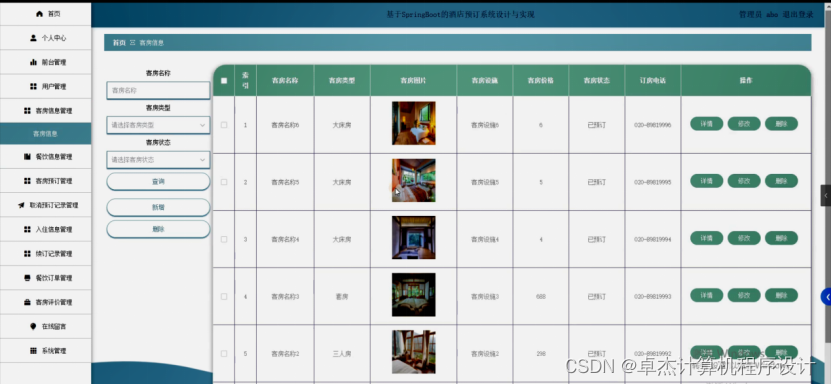Click the grid icon next to 用户管理
Viewport: 832px width, 385px height.
point(33,86)
